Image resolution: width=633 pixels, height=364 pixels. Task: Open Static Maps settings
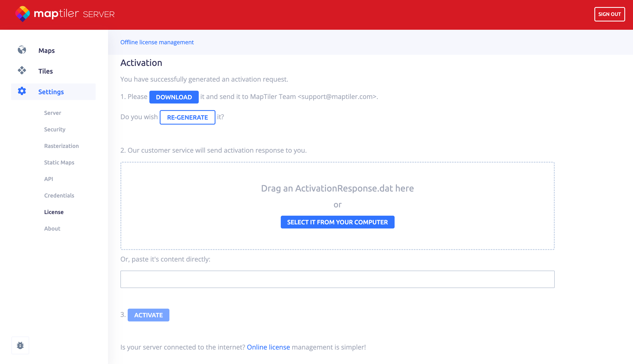(x=59, y=162)
